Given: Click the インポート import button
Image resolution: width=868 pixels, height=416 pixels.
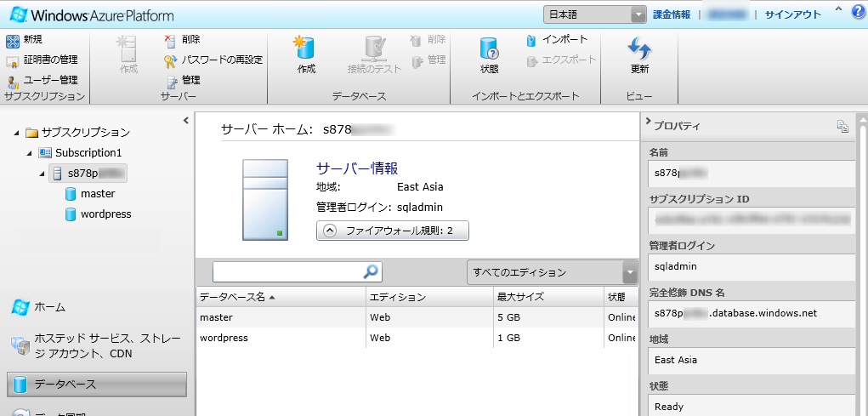Looking at the screenshot, I should pyautogui.click(x=556, y=40).
